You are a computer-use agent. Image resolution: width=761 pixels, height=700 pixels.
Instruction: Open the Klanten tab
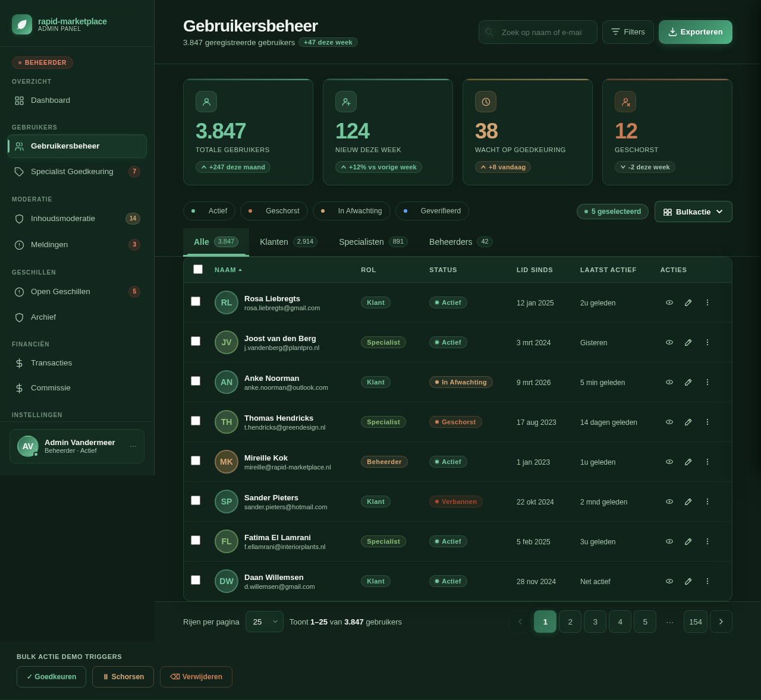click(274, 242)
